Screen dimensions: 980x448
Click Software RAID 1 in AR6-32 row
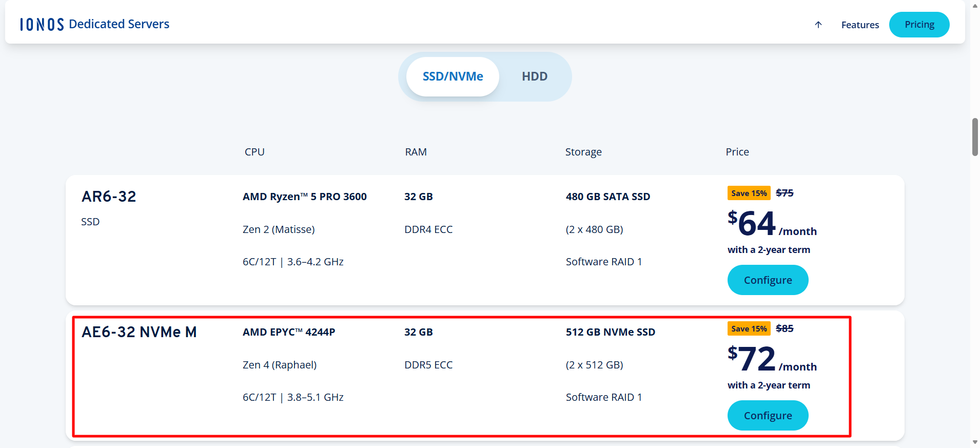click(604, 262)
